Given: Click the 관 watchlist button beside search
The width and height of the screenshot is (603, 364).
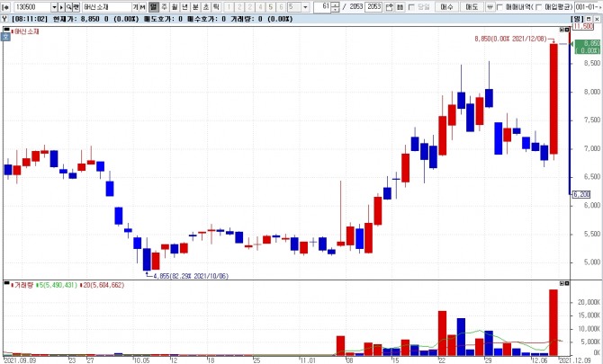Looking at the screenshot, I should pyautogui.click(x=77, y=6).
